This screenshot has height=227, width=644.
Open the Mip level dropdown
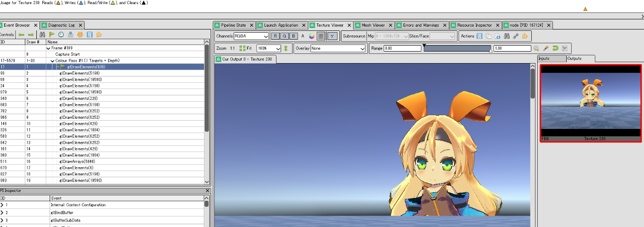(392, 36)
